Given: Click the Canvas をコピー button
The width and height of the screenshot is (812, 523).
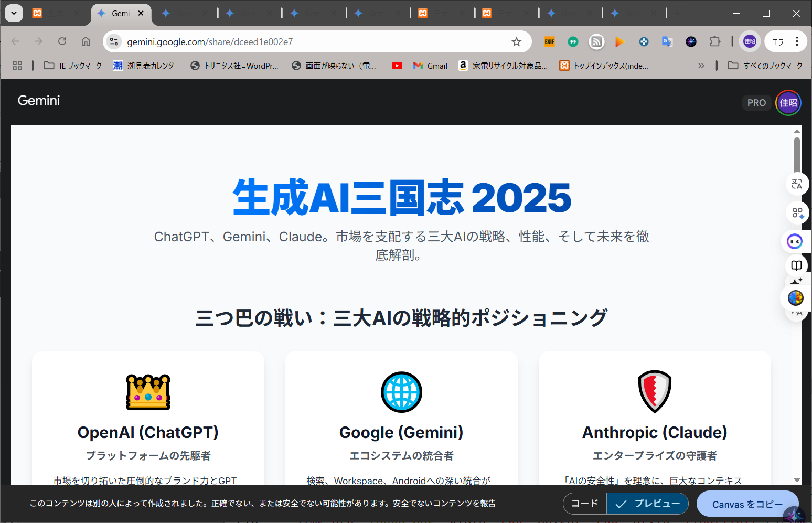Looking at the screenshot, I should pos(747,504).
